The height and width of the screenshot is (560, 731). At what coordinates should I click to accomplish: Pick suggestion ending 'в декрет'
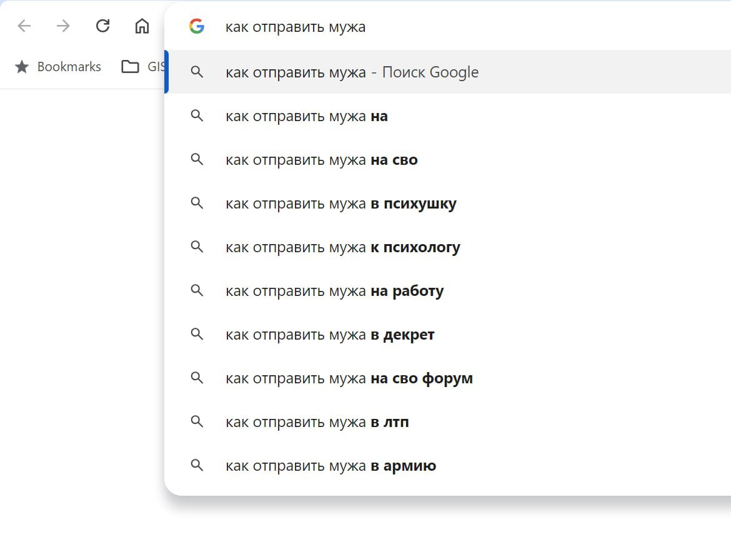click(x=330, y=335)
